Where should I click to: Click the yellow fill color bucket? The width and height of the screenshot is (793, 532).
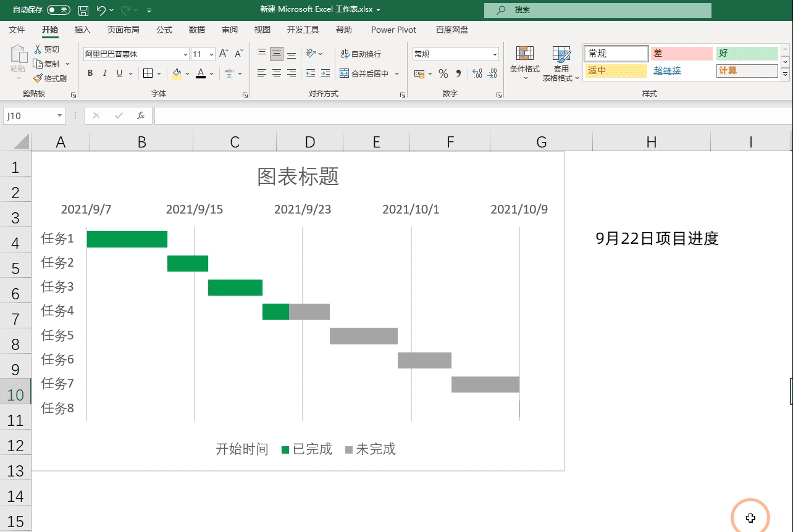177,73
